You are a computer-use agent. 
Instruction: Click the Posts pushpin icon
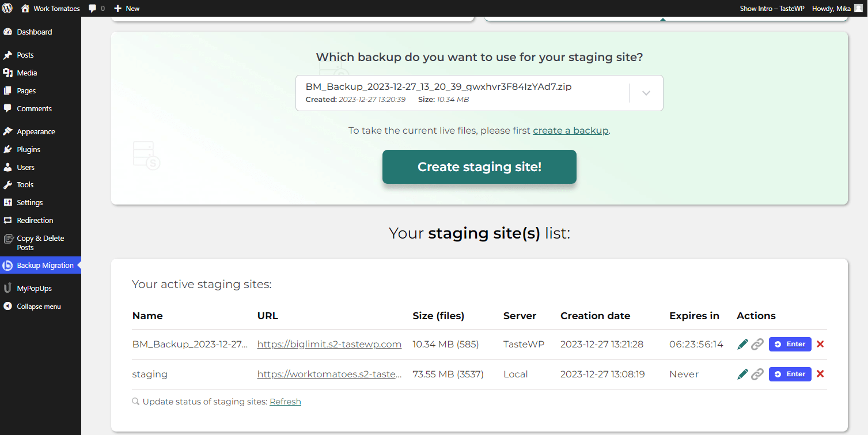7,55
